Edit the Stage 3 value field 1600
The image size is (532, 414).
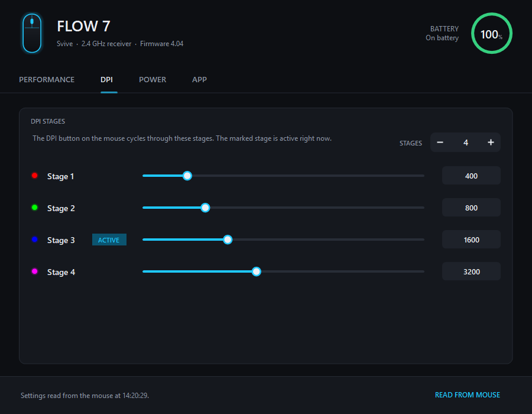pyautogui.click(x=471, y=240)
